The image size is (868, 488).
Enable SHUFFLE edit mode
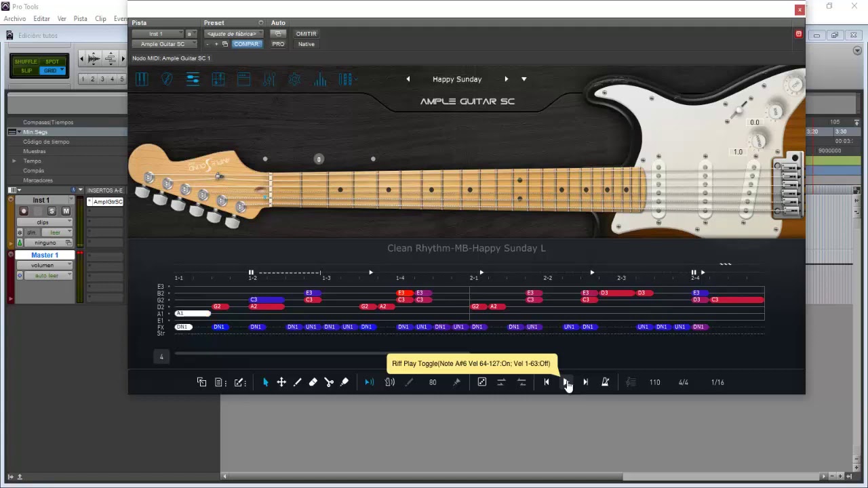[26, 62]
